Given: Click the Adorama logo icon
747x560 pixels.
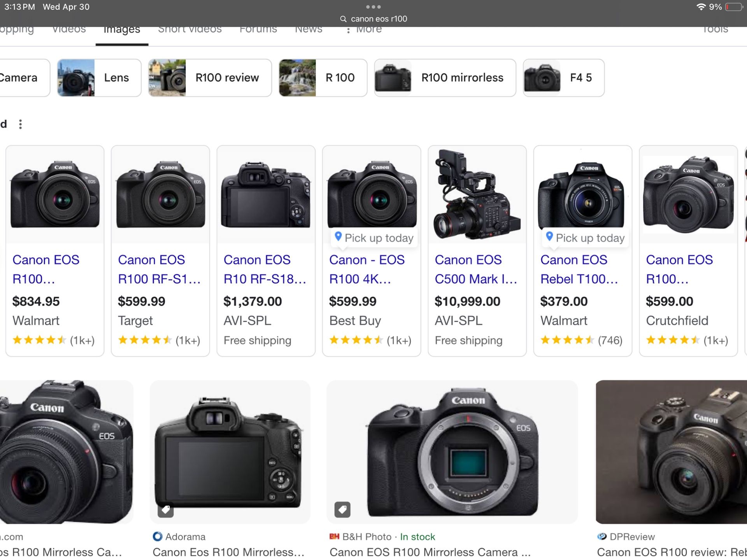Looking at the screenshot, I should click(157, 537).
